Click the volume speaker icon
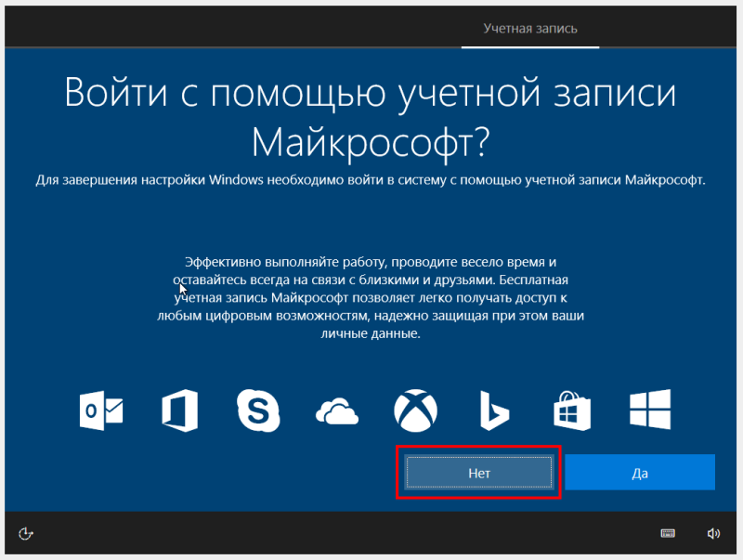 713,533
